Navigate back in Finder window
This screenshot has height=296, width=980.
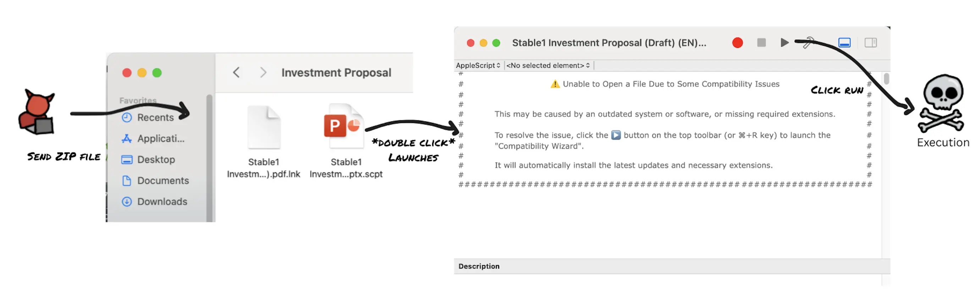236,72
